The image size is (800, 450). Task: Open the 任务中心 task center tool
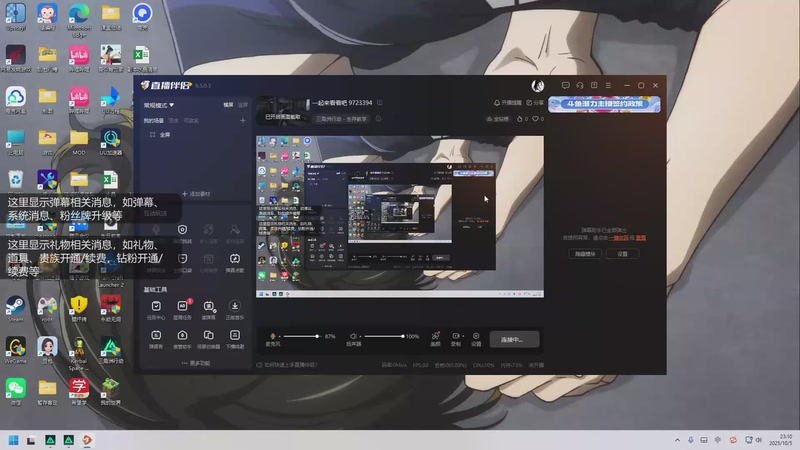tap(156, 310)
